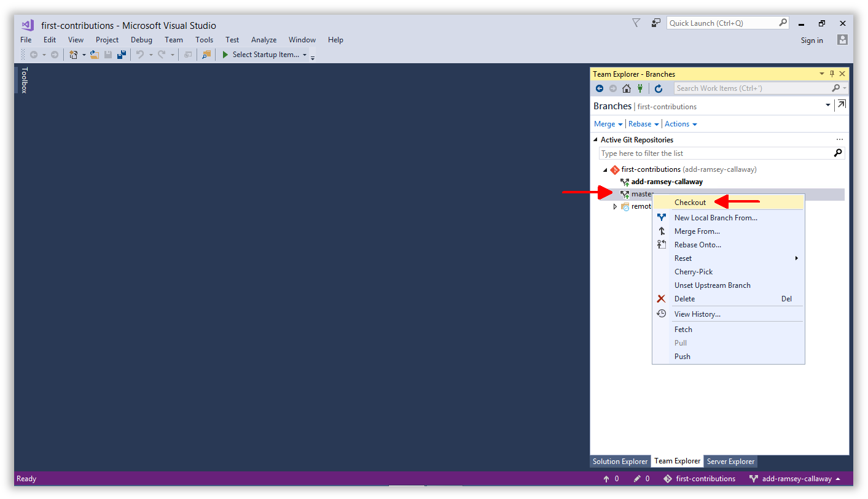This screenshot has width=868, height=499.
Task: Collapse the Active Git Repositories section
Action: coord(595,140)
